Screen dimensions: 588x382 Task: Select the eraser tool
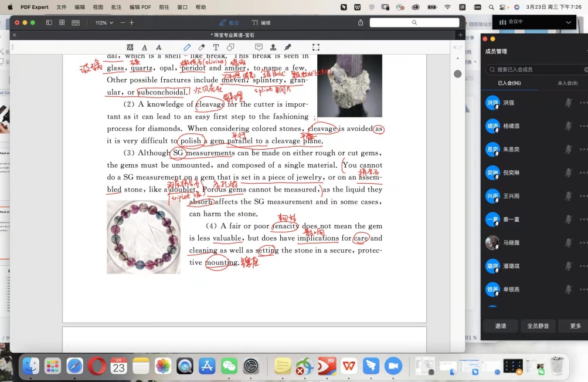click(202, 48)
